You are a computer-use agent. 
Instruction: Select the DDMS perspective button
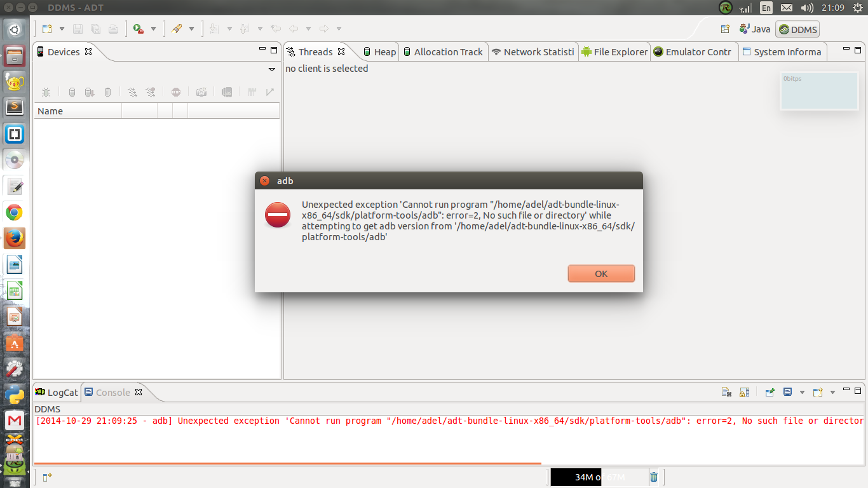(x=798, y=29)
